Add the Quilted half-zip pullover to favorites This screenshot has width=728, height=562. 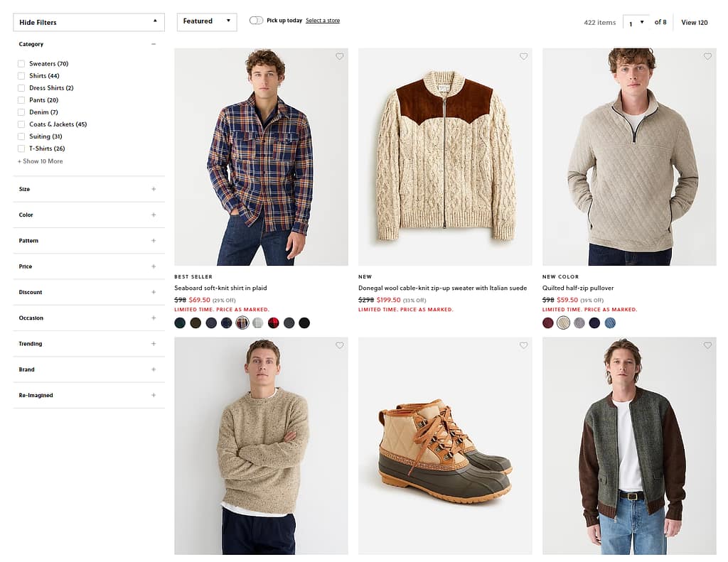tap(707, 56)
